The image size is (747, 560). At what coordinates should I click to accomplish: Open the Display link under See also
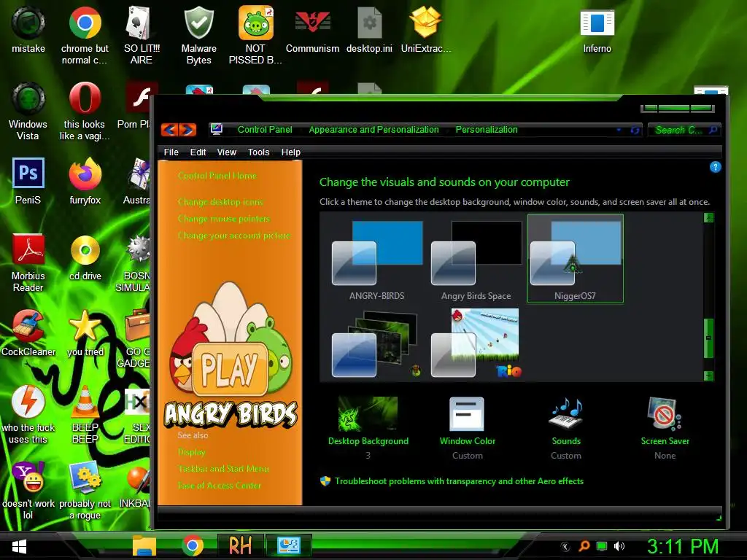tap(192, 452)
